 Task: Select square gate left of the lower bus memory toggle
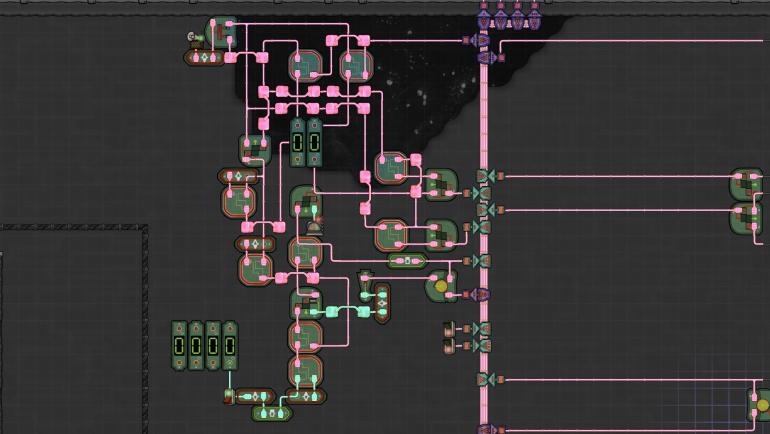click(x=391, y=236)
